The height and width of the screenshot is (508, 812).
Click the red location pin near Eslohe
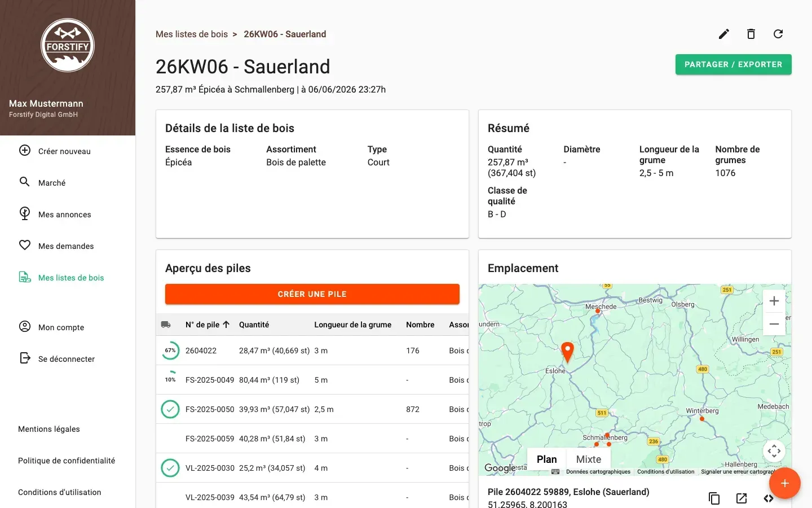click(x=568, y=352)
